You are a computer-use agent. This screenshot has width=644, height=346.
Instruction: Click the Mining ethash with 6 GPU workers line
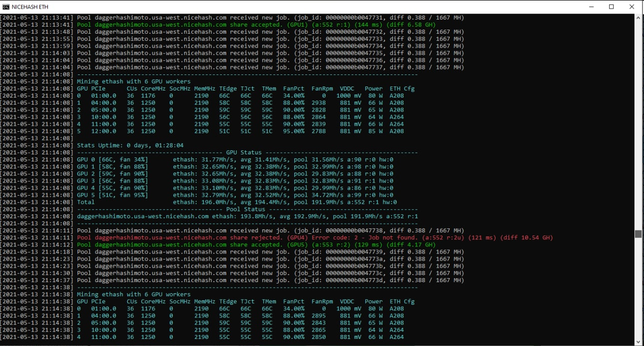click(134, 81)
